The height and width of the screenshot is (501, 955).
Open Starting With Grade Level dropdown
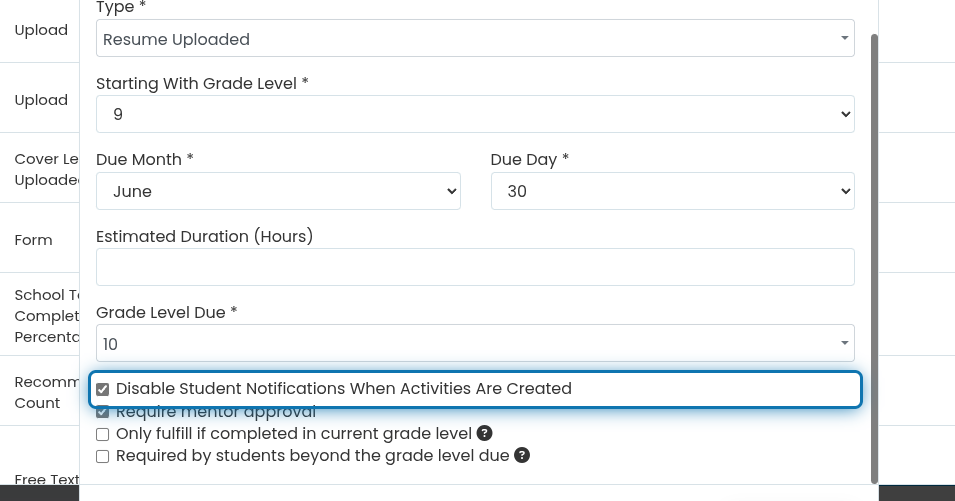[475, 114]
